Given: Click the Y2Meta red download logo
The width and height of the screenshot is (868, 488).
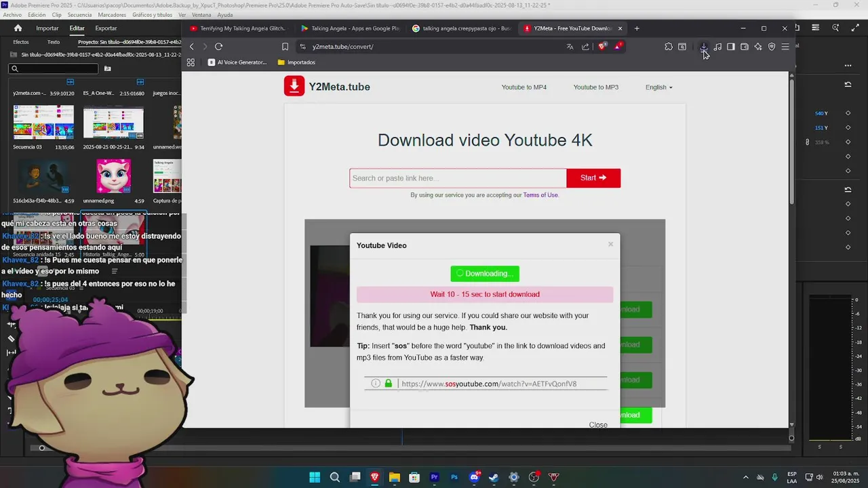Looking at the screenshot, I should 294,86.
